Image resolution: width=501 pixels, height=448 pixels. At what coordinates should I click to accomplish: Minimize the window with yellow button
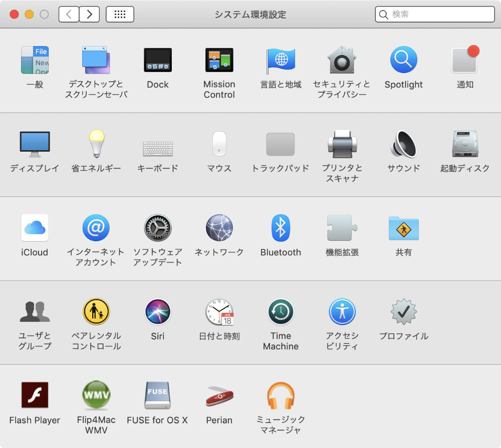[30, 15]
